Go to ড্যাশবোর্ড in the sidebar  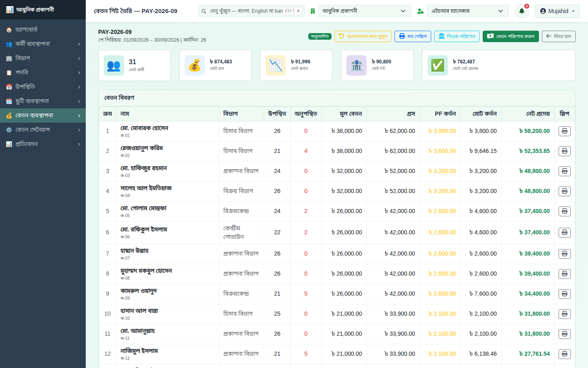[x=43, y=29]
